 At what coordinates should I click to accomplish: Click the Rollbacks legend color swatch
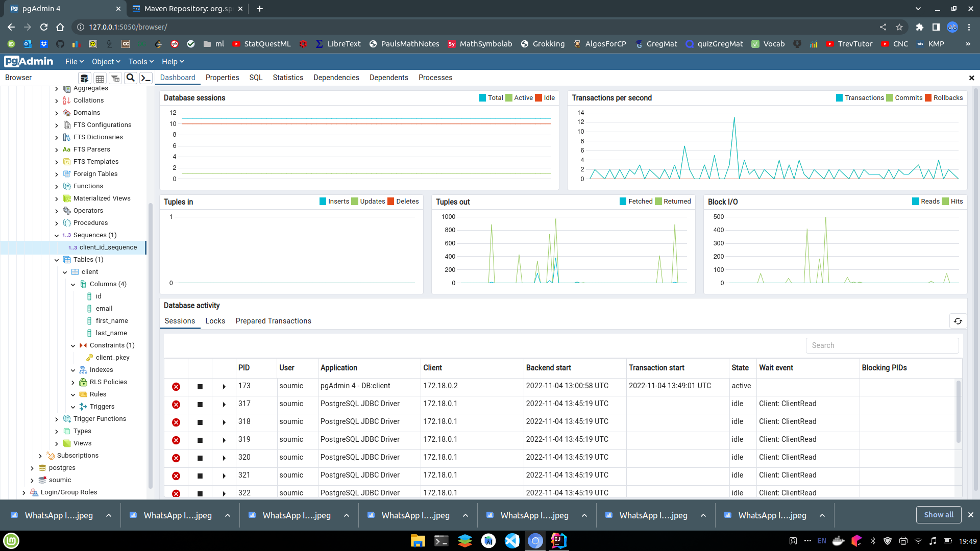coord(928,98)
